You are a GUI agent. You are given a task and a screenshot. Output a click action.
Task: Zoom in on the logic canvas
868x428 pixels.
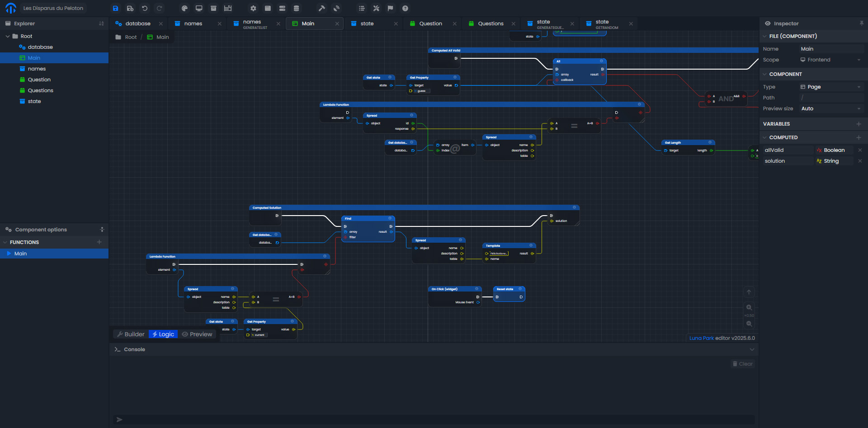click(x=749, y=307)
